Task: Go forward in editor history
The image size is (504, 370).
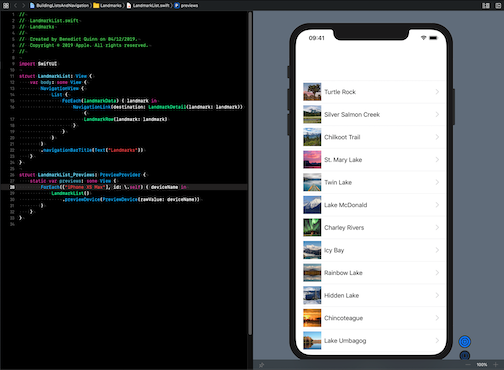Action: [23, 5]
